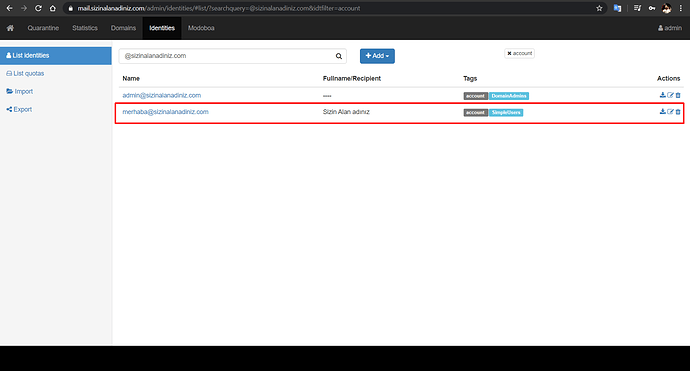This screenshot has width=690, height=371.
Task: Edit the admin@sizinalanadiniz.com account
Action: click(x=670, y=95)
